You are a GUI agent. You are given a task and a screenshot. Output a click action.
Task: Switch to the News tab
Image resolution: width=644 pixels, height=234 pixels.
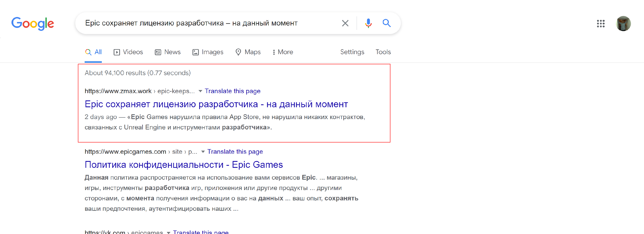(168, 52)
